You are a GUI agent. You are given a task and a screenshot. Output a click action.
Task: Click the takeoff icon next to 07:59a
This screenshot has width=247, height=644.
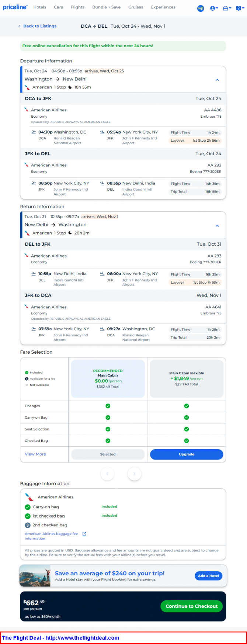[34, 329]
